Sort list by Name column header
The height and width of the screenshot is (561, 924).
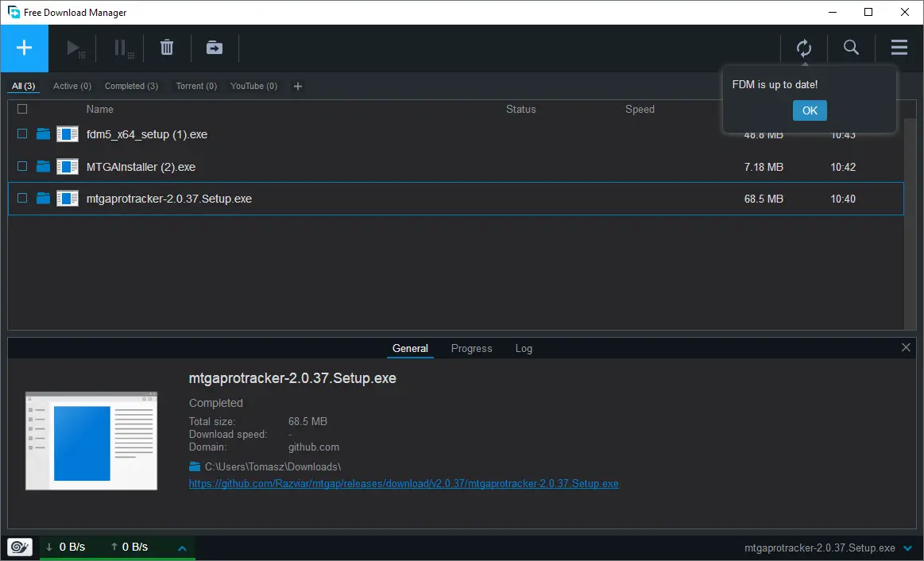(99, 109)
